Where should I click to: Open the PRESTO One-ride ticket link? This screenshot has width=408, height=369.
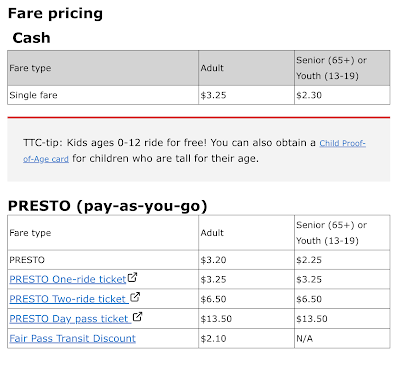(68, 279)
